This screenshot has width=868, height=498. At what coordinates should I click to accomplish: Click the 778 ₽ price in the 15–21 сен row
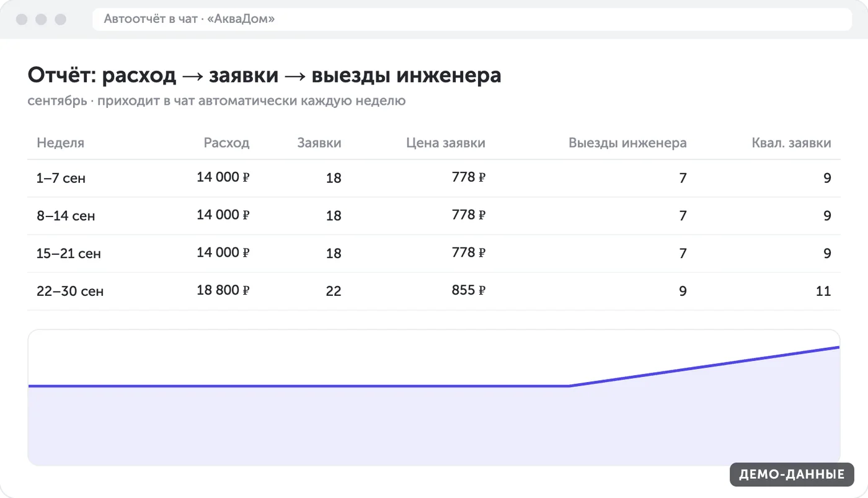click(469, 253)
